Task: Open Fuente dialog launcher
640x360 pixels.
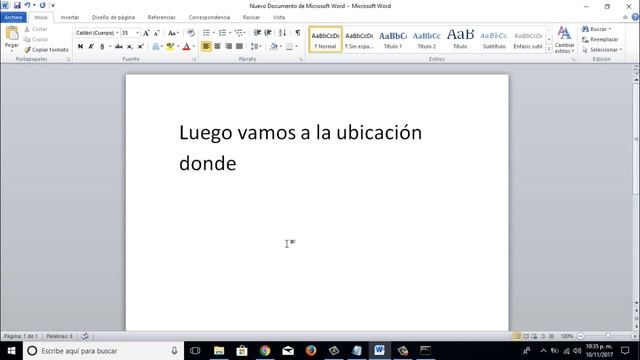Action: click(x=194, y=60)
